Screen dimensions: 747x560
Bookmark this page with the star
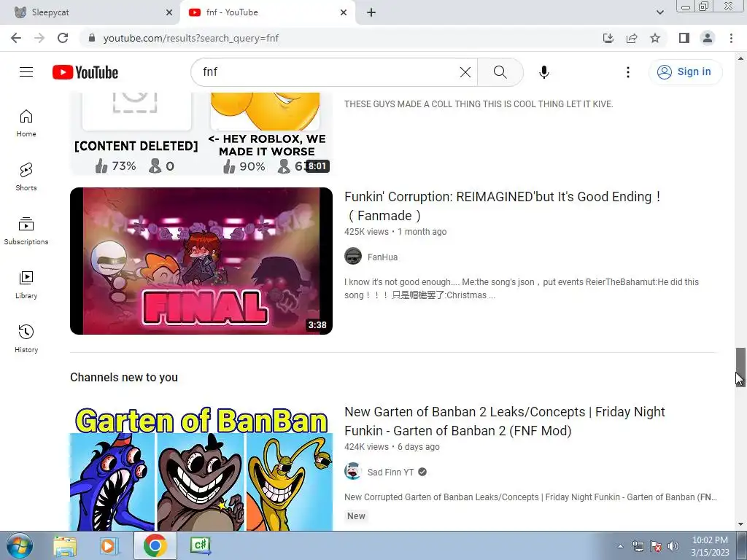coord(655,38)
